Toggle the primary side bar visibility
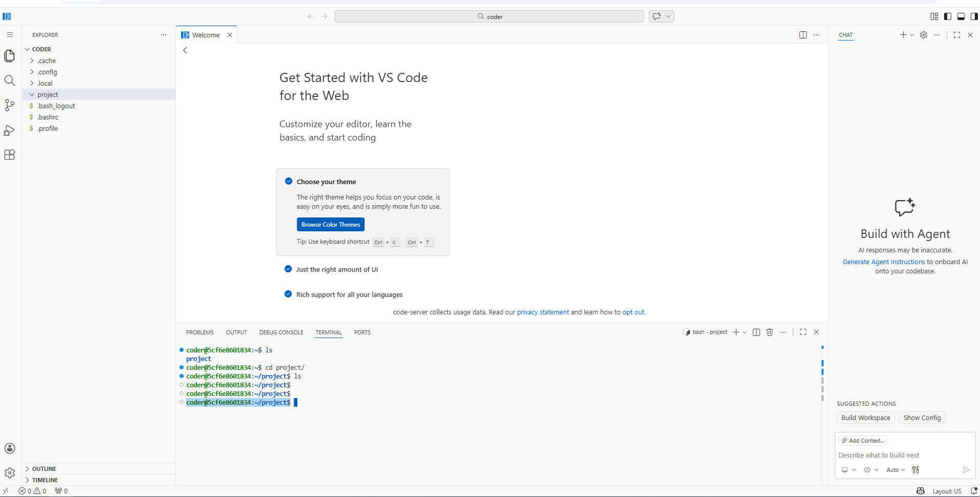This screenshot has height=497, width=980. tap(948, 16)
